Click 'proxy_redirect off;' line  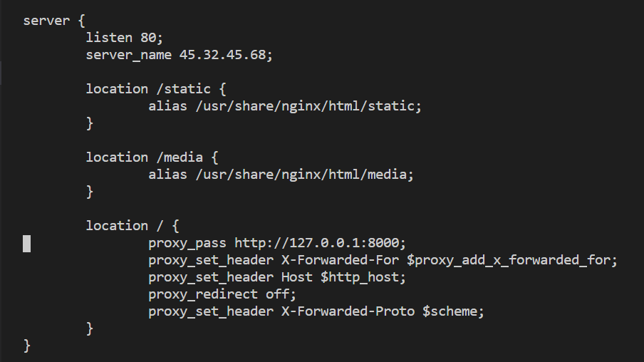point(222,294)
